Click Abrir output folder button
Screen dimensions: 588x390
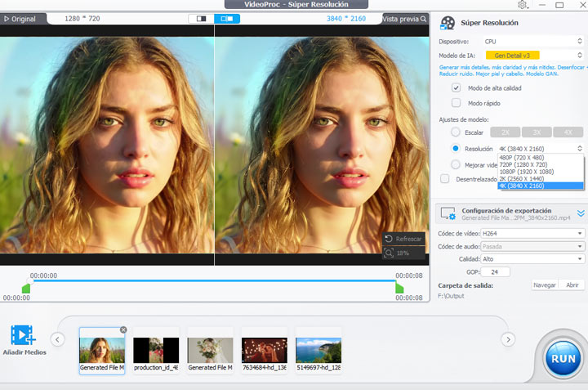point(572,285)
